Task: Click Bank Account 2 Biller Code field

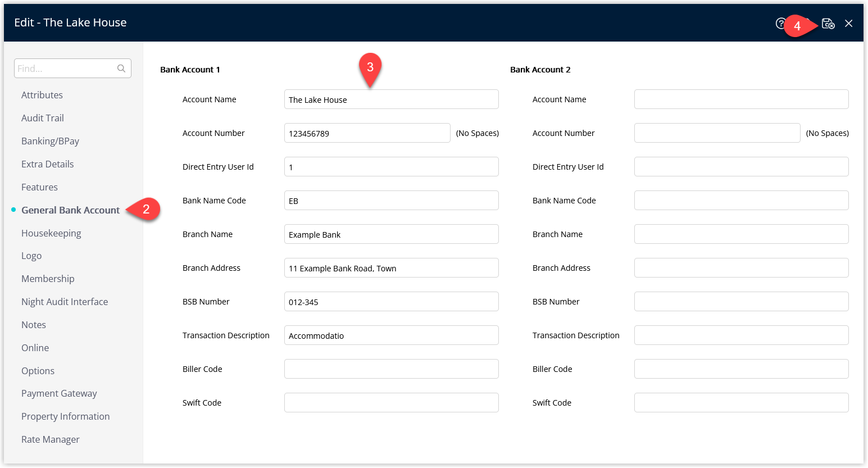Action: pyautogui.click(x=742, y=369)
